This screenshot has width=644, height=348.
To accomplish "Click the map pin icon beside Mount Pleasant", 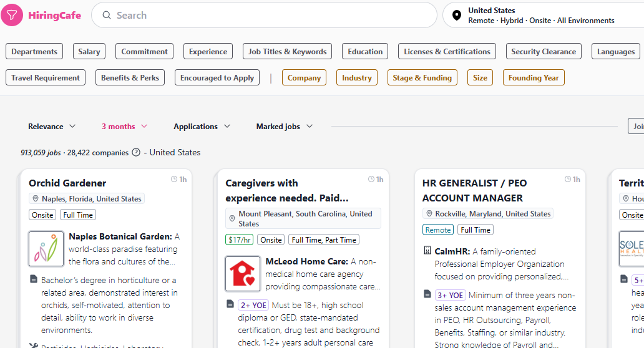I will click(232, 219).
